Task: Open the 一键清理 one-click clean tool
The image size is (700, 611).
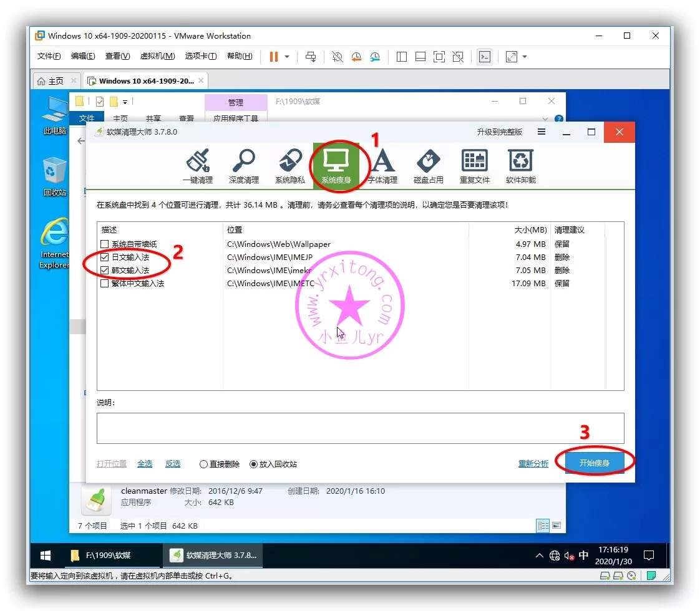Action: (x=197, y=166)
